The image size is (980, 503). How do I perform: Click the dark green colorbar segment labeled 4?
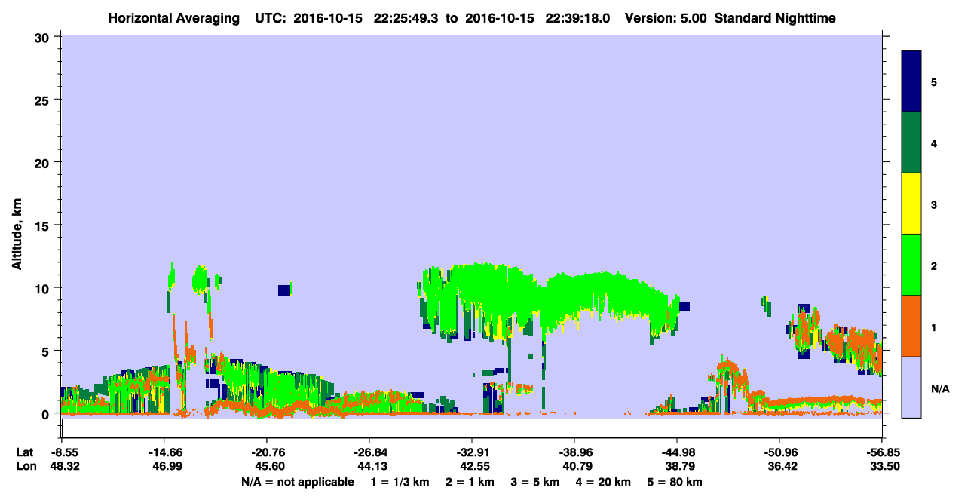[x=911, y=143]
